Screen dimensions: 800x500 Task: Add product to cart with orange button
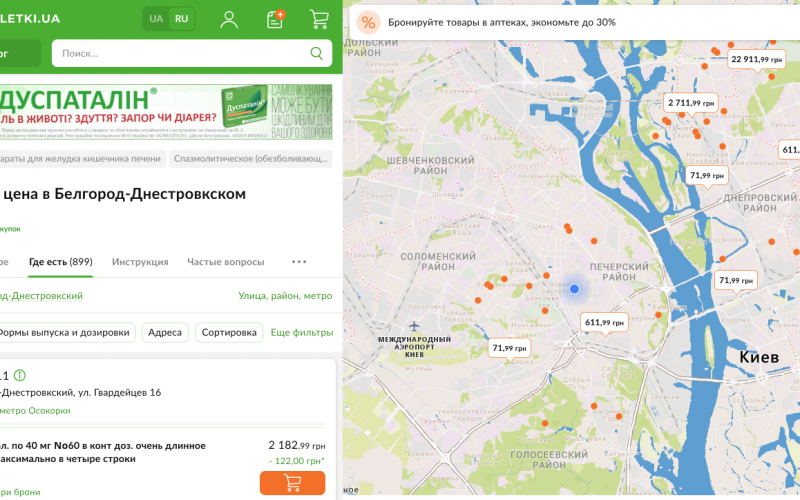point(292,483)
